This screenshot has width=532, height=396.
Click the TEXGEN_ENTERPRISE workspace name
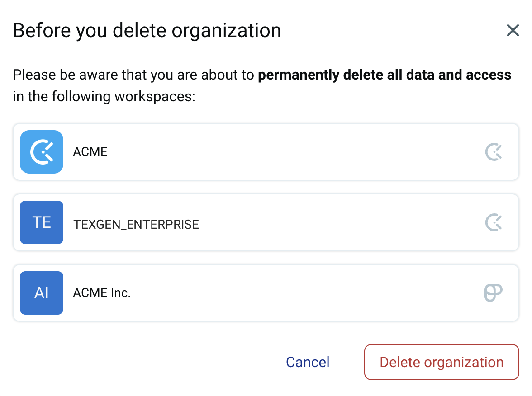tap(136, 224)
